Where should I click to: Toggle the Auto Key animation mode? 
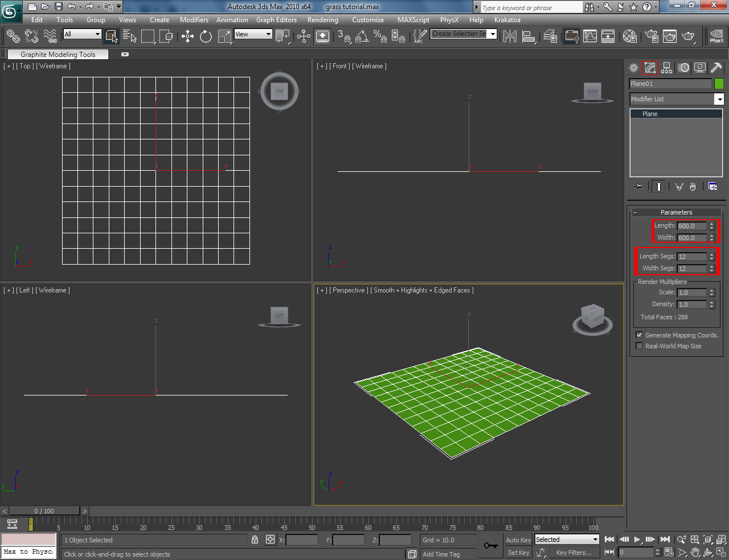pos(518,540)
